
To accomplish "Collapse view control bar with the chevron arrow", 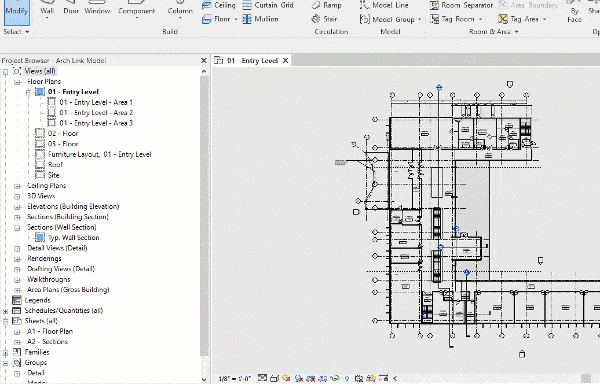I will click(395, 379).
